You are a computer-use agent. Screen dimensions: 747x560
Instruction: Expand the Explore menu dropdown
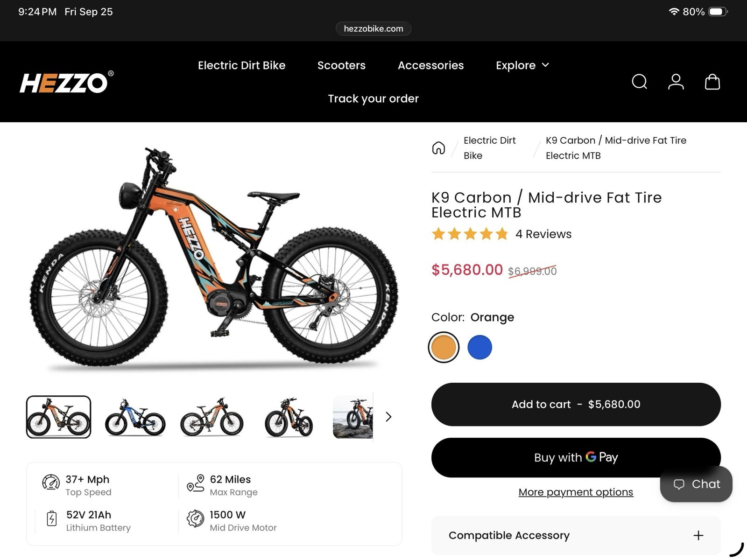pos(522,65)
